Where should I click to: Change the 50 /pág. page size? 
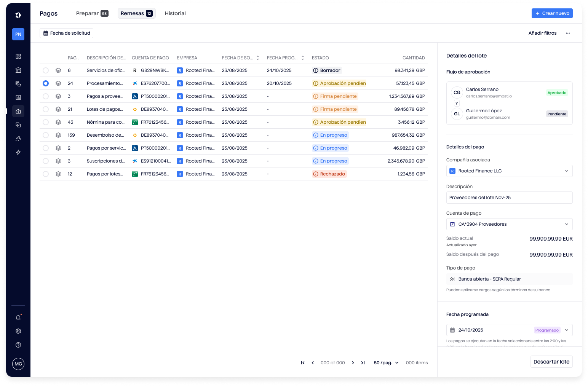point(386,363)
